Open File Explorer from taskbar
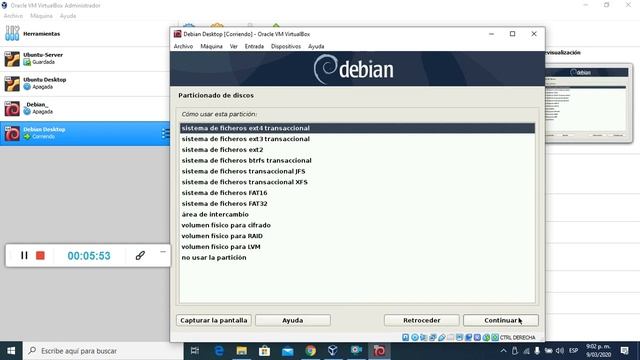Viewport: 640px width, 360px height. click(x=242, y=351)
